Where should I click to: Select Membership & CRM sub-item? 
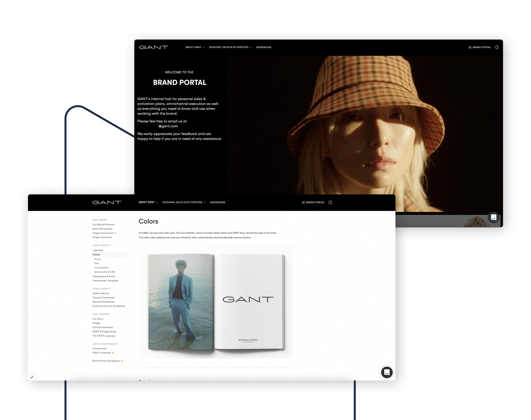[105, 272]
